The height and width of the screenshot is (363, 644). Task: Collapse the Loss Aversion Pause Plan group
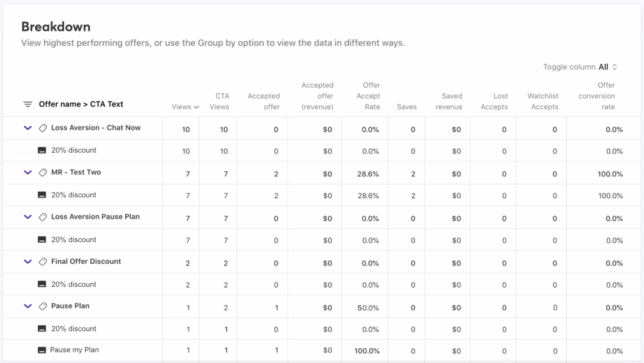coord(28,217)
